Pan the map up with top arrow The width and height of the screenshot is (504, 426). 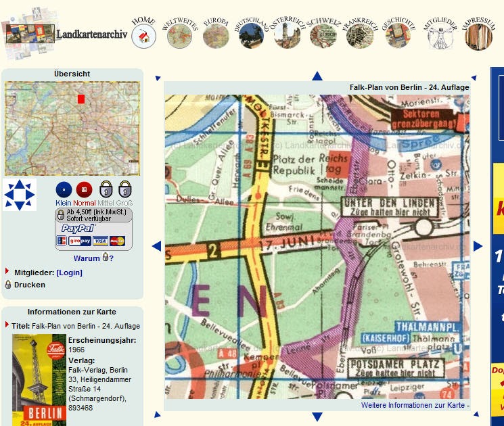[317, 76]
